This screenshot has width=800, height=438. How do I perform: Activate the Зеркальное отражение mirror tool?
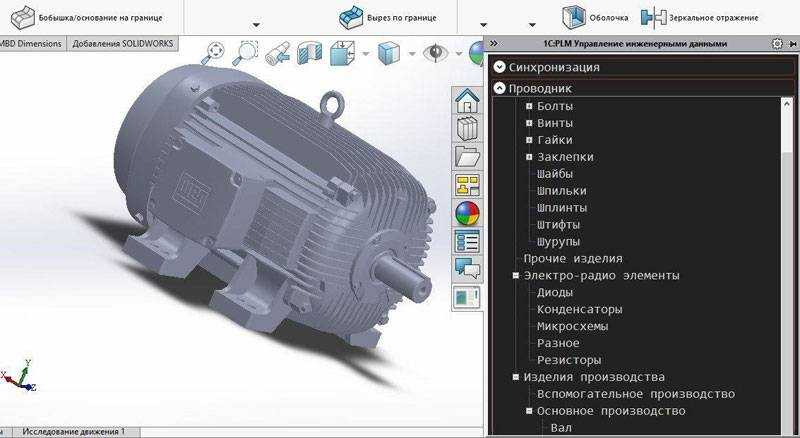(x=699, y=18)
